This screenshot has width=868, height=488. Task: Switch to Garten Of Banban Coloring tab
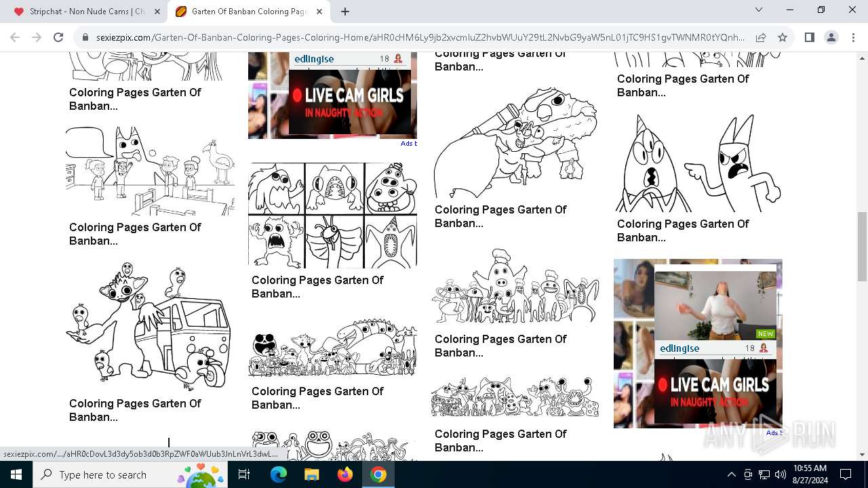pos(250,12)
